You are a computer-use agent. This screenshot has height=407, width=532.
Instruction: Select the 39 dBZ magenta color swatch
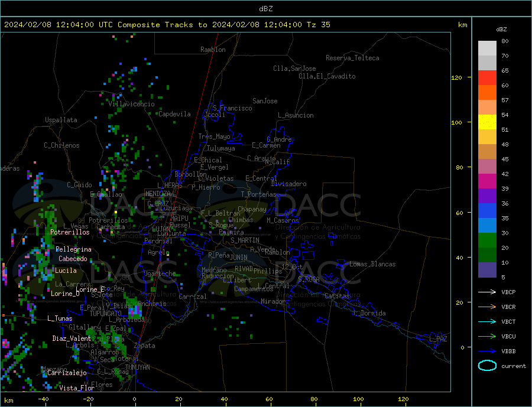coord(487,181)
